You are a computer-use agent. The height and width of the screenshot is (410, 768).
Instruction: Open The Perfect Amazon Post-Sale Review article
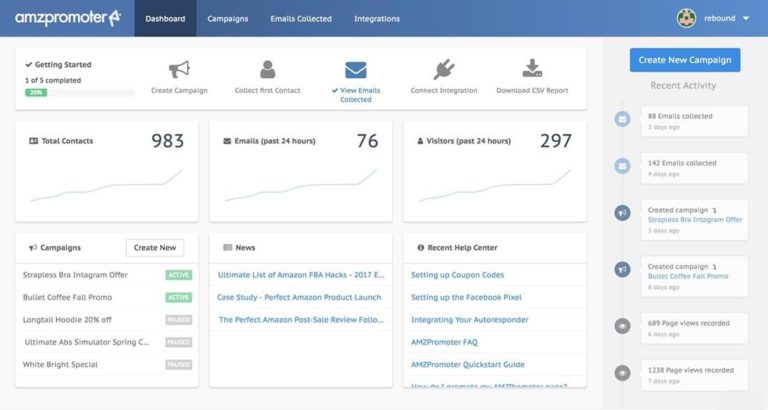[x=301, y=320]
